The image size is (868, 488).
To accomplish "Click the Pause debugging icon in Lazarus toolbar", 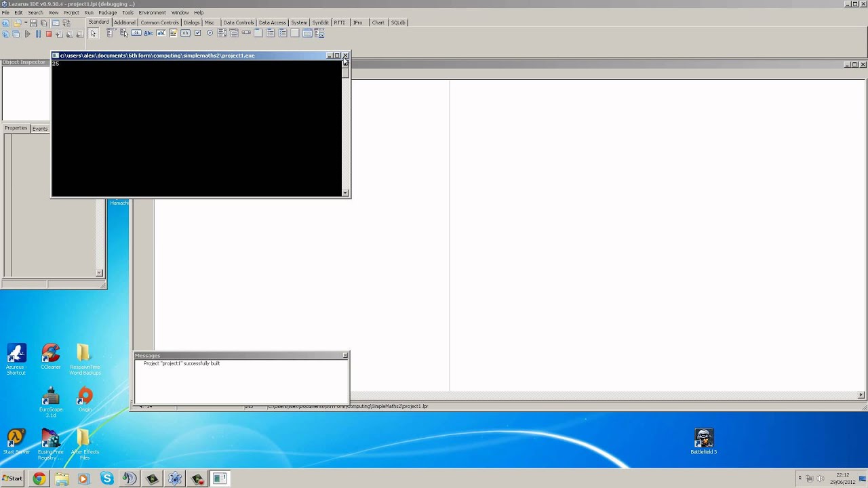I will [38, 34].
